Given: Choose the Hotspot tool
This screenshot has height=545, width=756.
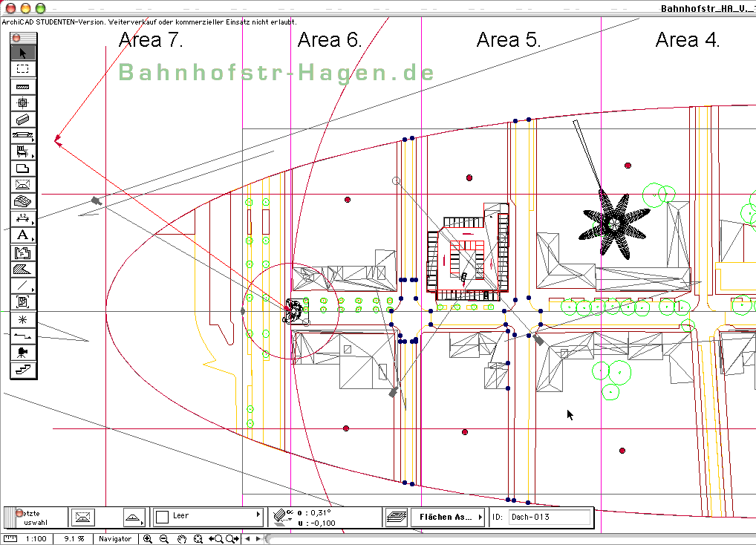Looking at the screenshot, I should pos(22,319).
